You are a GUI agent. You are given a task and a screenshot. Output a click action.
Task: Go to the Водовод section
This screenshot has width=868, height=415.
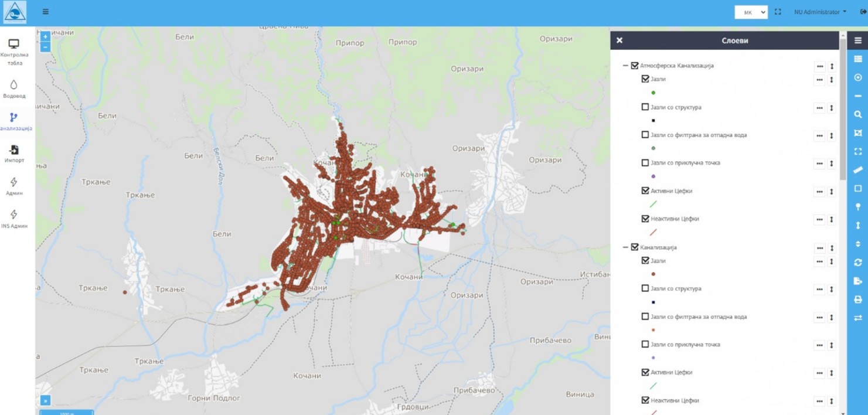14,89
